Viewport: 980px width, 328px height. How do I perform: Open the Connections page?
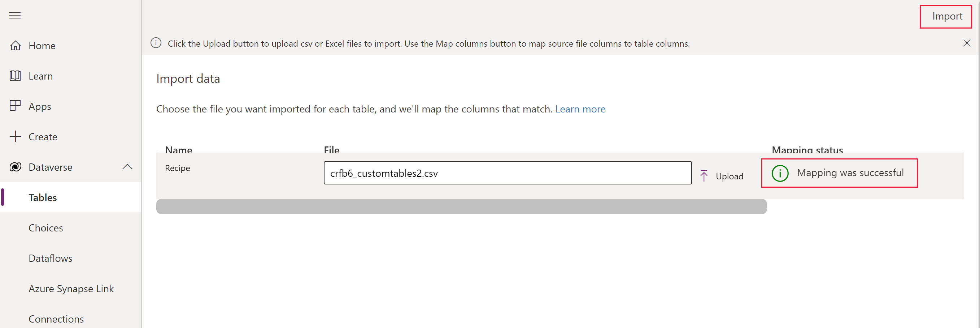pos(56,319)
